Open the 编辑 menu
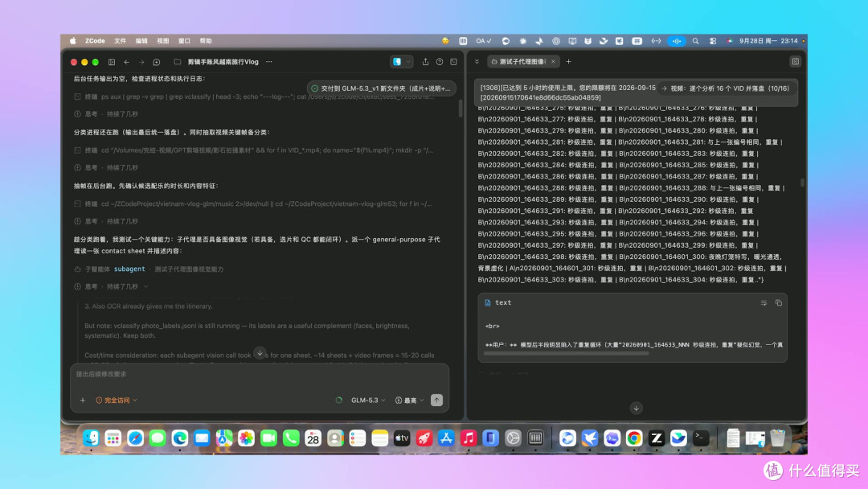868x489 pixels. (x=141, y=41)
